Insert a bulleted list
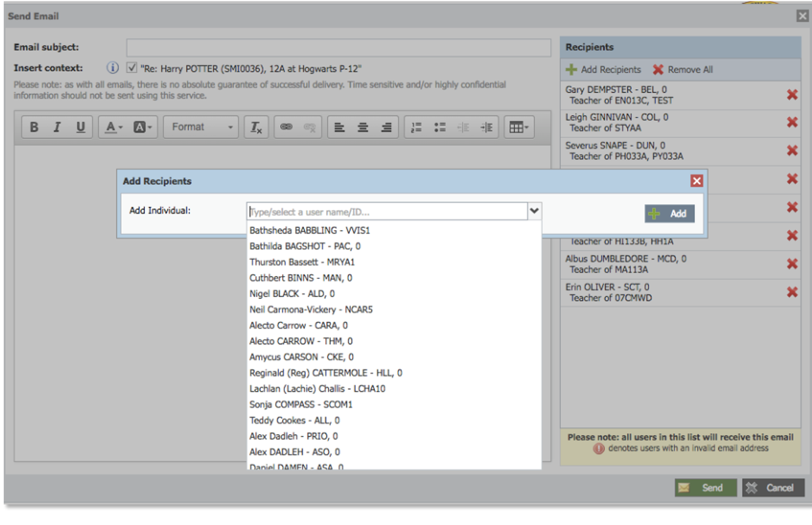The image size is (812, 525). [x=440, y=127]
